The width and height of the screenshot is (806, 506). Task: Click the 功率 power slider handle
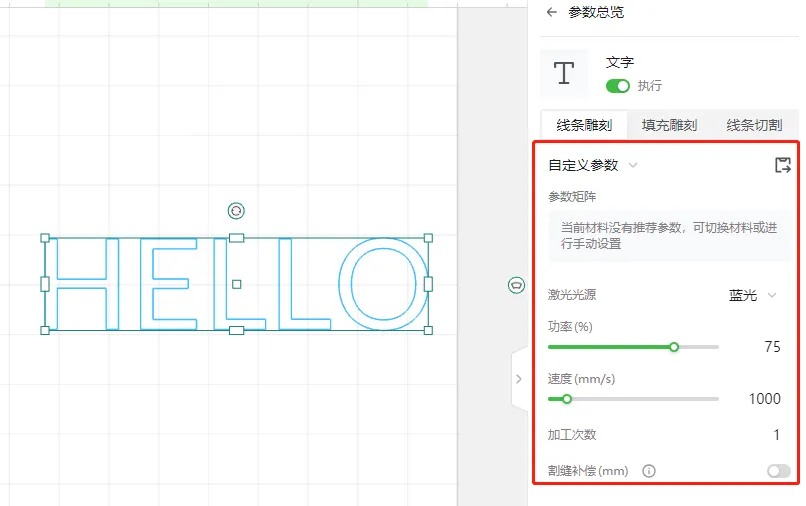point(674,347)
